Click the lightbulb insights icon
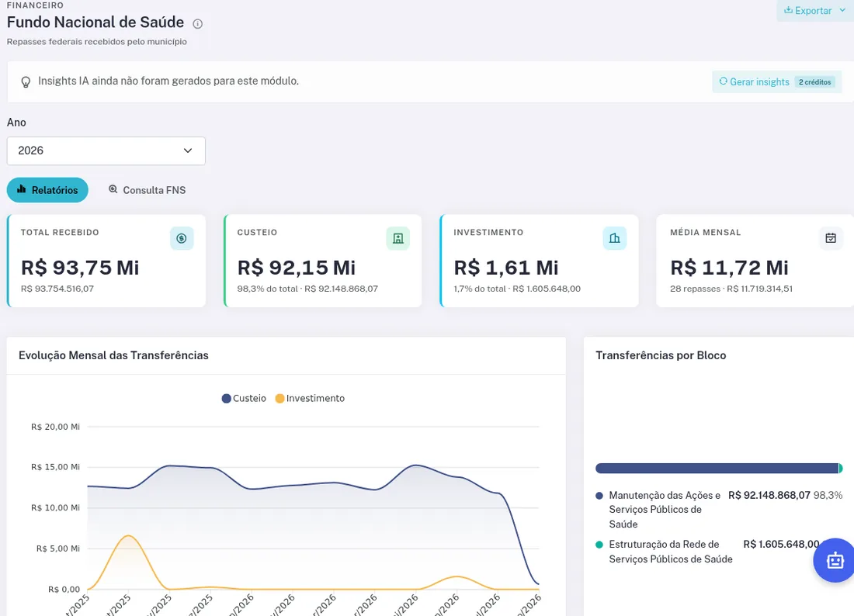 [x=26, y=82]
